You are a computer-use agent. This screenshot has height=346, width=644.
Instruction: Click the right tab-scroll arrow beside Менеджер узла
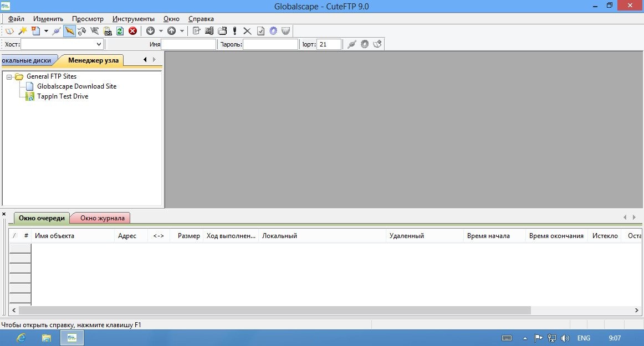tap(154, 60)
